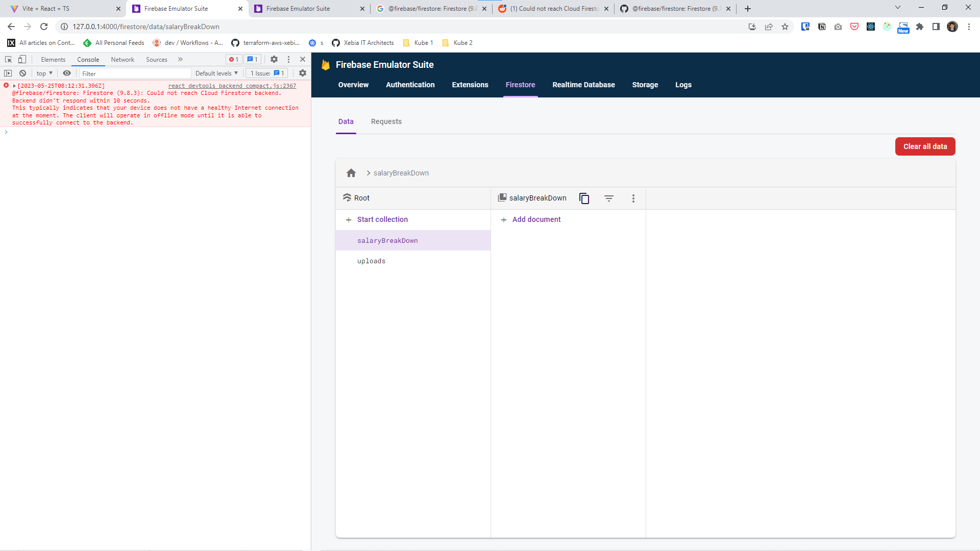
Task: Open the filter icon in salaryBreakDown panel
Action: click(609, 198)
